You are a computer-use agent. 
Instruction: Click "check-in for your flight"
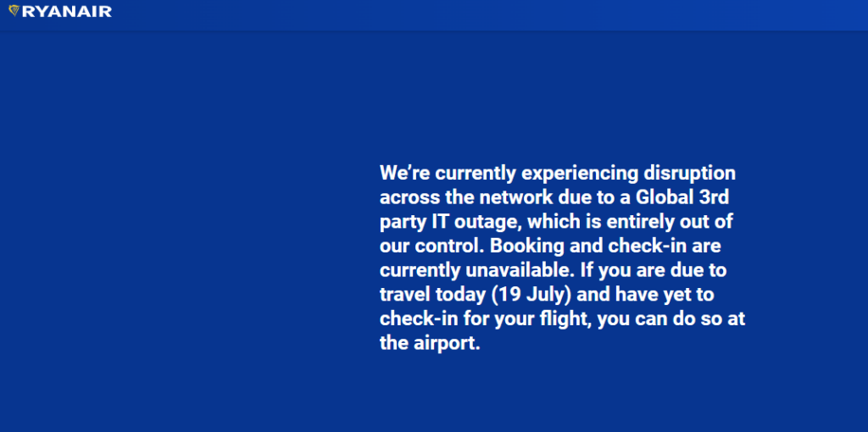click(486, 319)
